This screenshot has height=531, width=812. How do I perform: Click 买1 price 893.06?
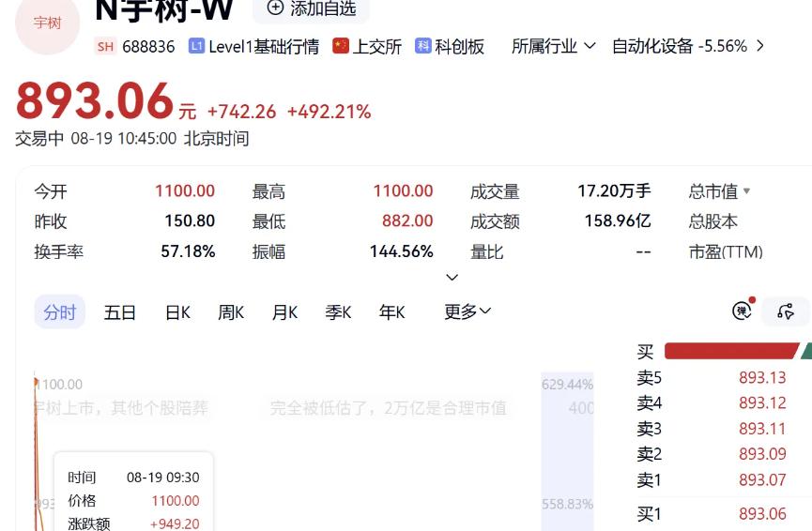pos(762,514)
